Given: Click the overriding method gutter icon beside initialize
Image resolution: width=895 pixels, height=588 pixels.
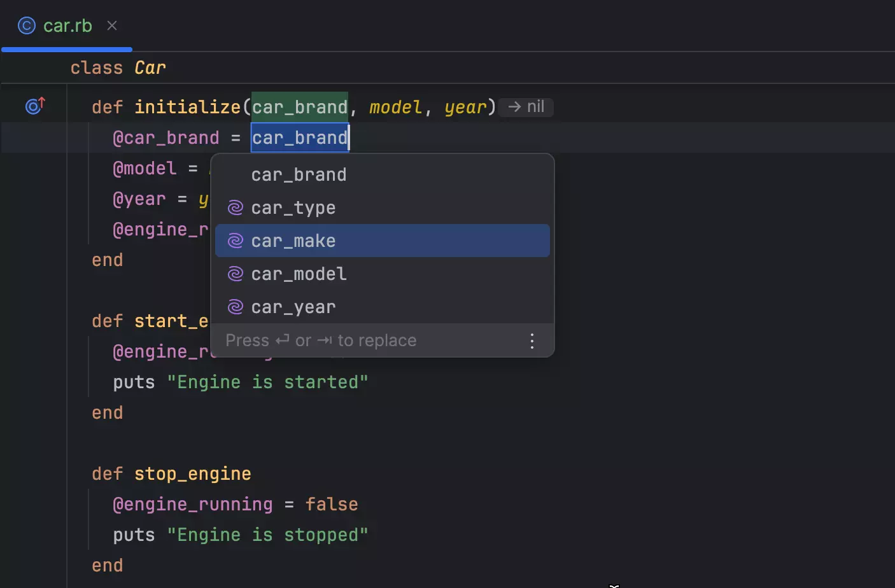Looking at the screenshot, I should point(34,106).
